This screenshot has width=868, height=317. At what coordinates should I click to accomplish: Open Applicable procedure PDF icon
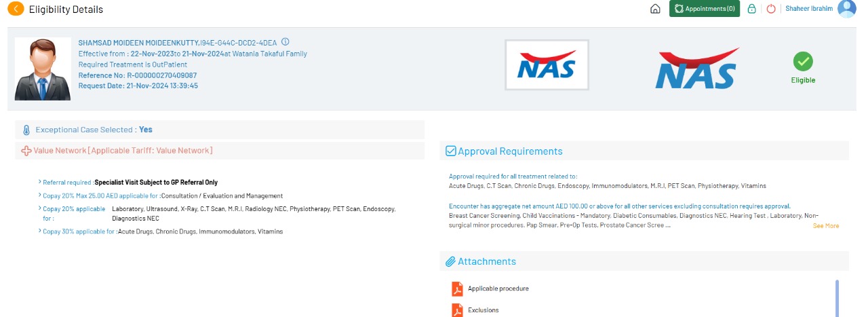(x=457, y=288)
